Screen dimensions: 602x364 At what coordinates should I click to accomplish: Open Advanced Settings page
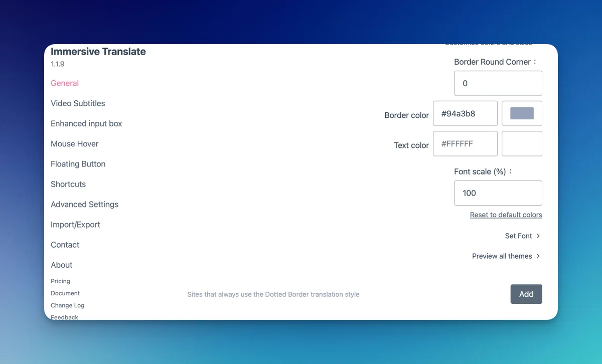pyautogui.click(x=84, y=204)
